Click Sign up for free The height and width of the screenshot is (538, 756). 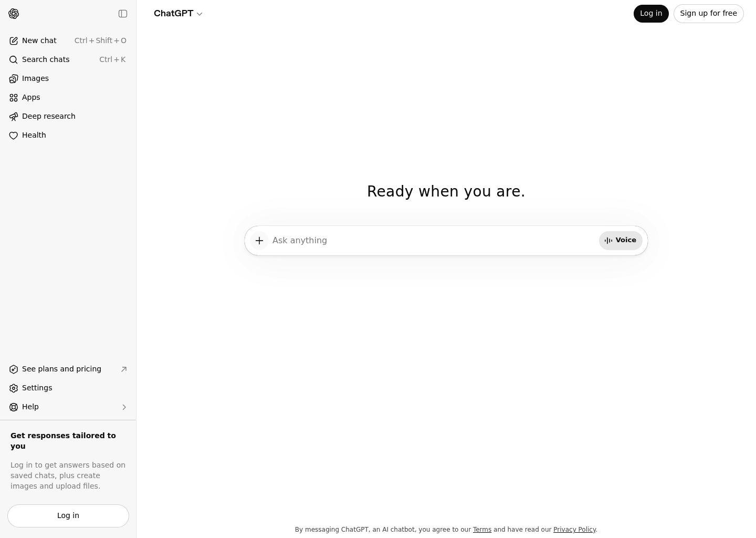click(708, 14)
